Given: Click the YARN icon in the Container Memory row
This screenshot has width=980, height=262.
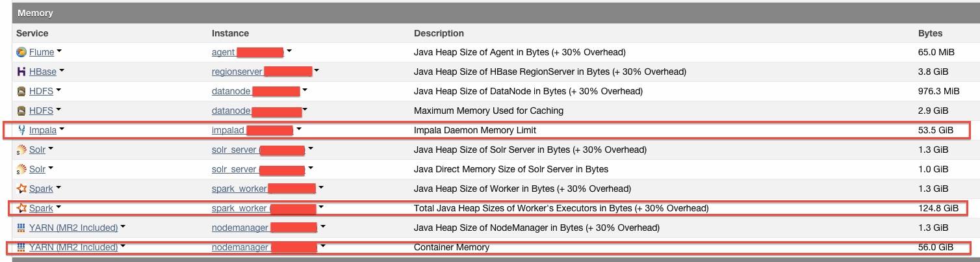Looking at the screenshot, I should 21,247.
